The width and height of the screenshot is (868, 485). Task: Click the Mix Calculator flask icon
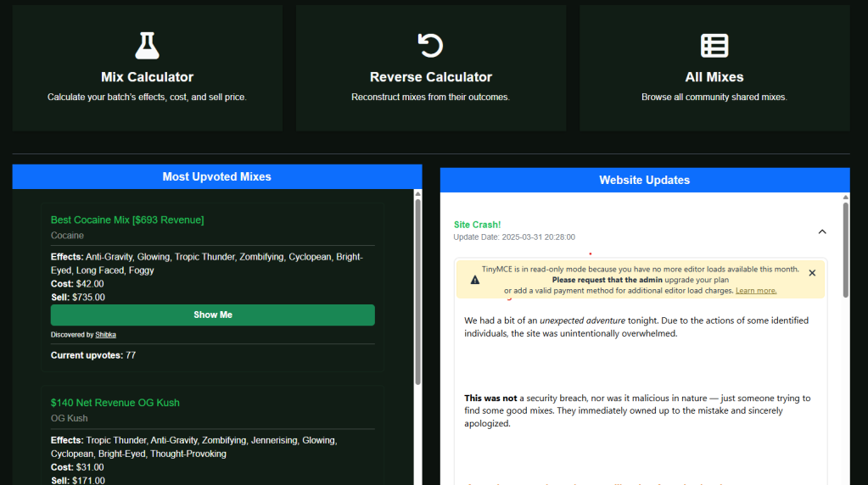click(x=147, y=45)
